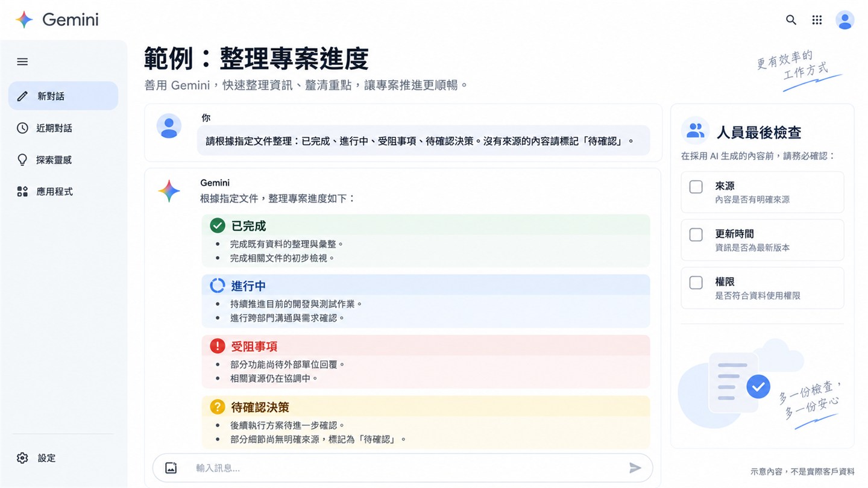Click the gear icon beside 設定
This screenshot has width=868, height=488.
tap(22, 458)
